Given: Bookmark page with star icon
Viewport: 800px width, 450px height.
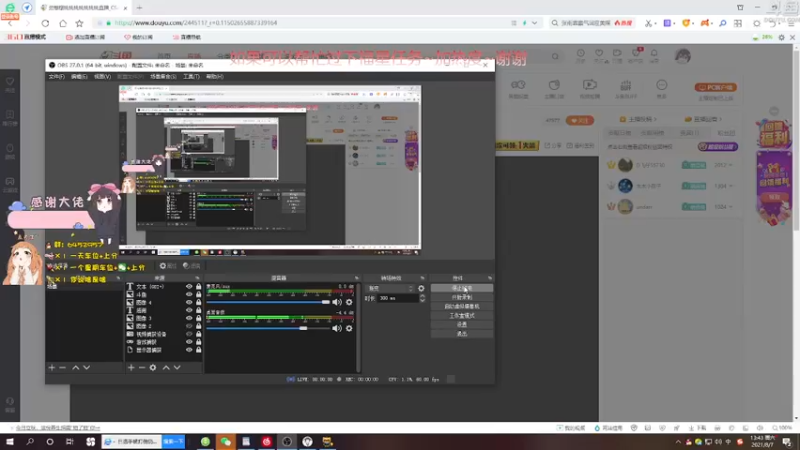Looking at the screenshot, I should point(80,23).
